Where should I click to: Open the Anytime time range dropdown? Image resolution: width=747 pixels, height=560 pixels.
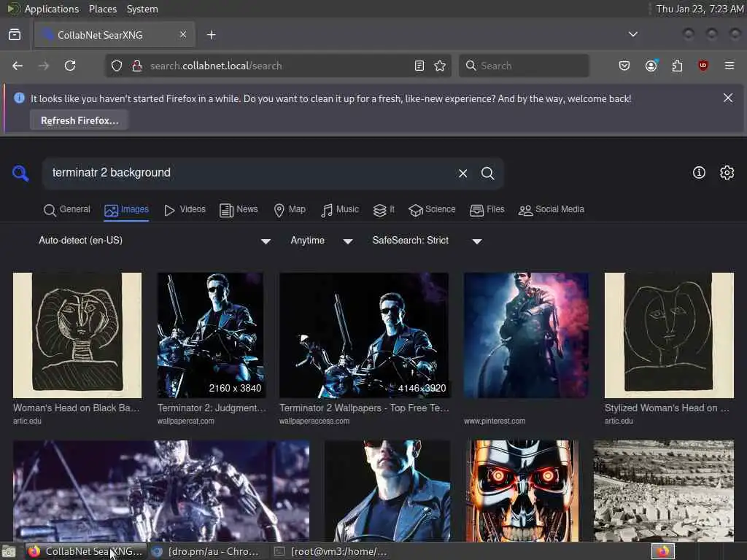[x=322, y=241]
